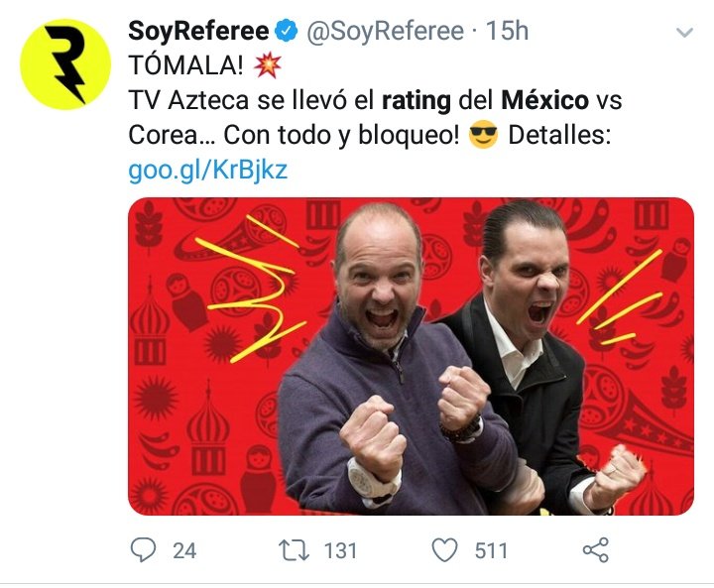Click the bold word México in tweet
The image size is (714, 588).
click(544, 100)
